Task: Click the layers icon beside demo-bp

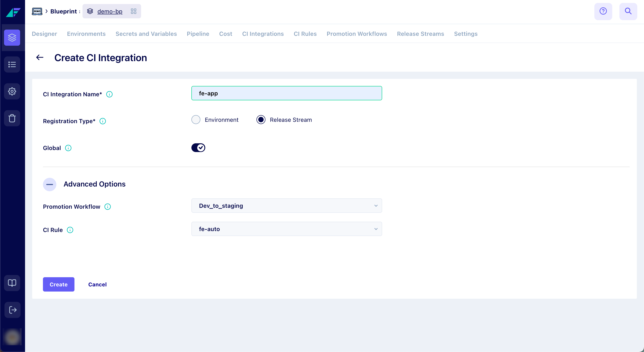Action: (90, 11)
